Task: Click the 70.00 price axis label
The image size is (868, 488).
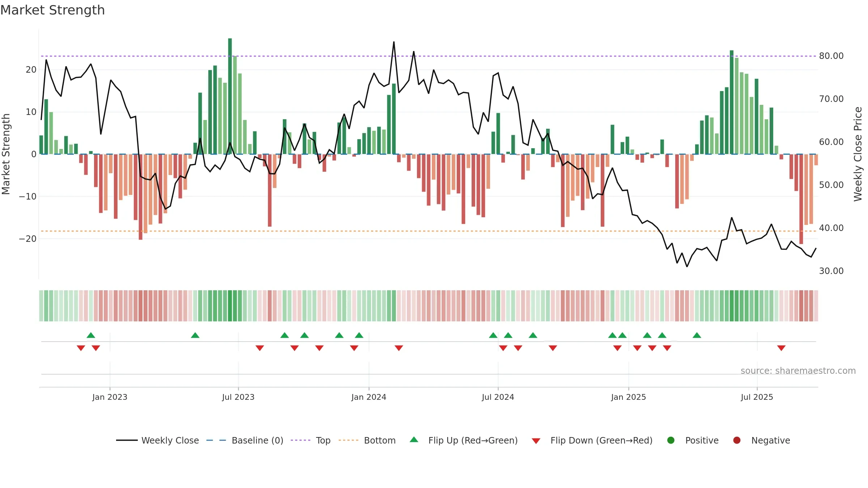Action: pyautogui.click(x=831, y=99)
